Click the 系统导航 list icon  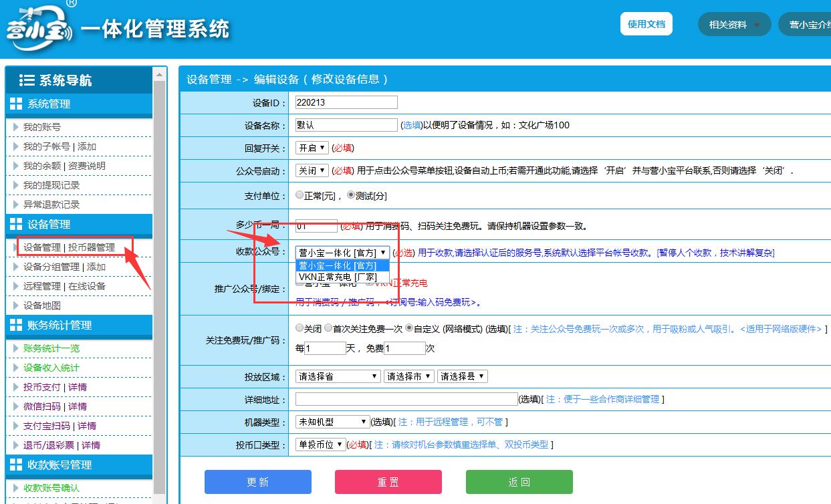(x=27, y=80)
